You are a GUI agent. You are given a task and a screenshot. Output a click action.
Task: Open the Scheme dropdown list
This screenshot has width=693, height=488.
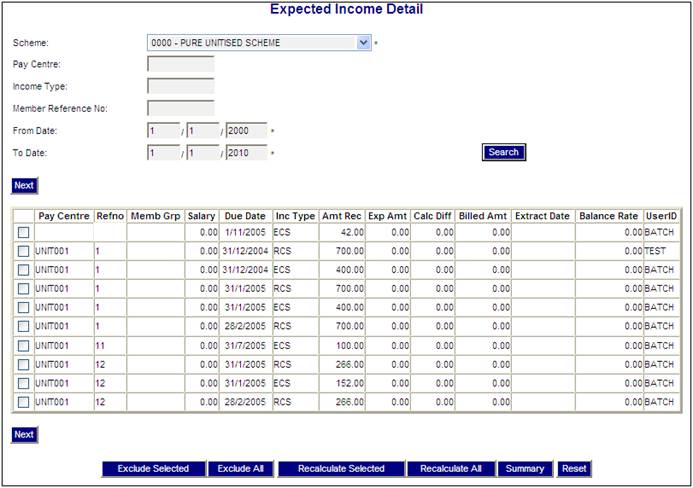tap(363, 43)
